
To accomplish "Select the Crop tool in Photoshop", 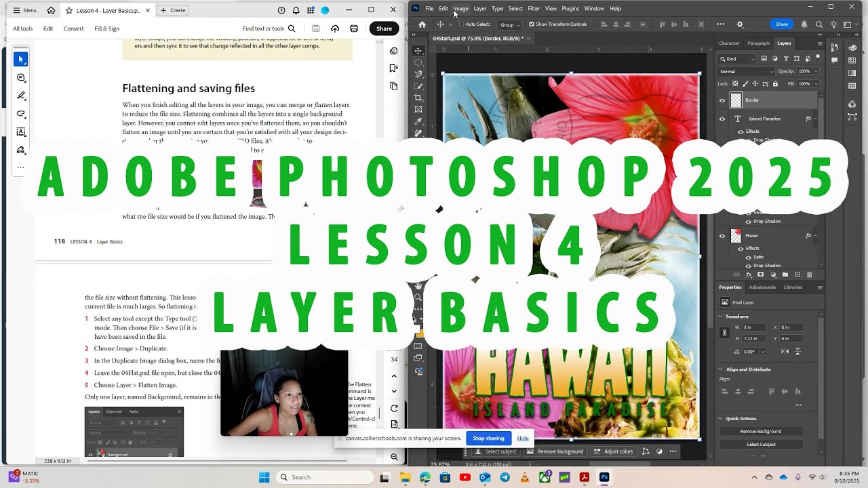I will click(418, 98).
